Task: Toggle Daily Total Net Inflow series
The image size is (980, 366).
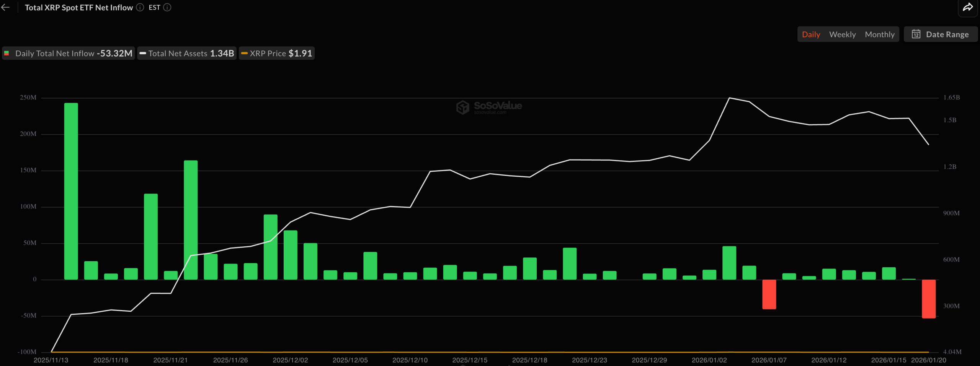Action: [x=69, y=53]
